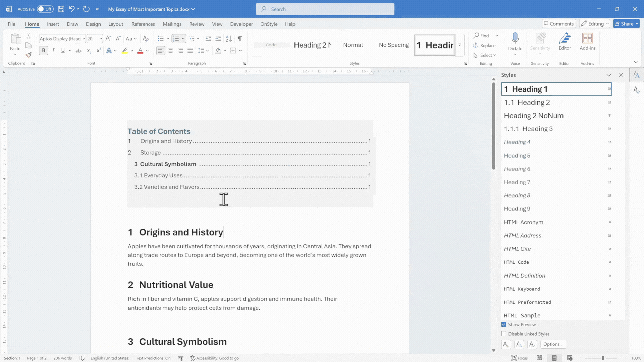Image resolution: width=644 pixels, height=362 pixels.
Task: Click Options in the Styles pane
Action: click(x=553, y=344)
